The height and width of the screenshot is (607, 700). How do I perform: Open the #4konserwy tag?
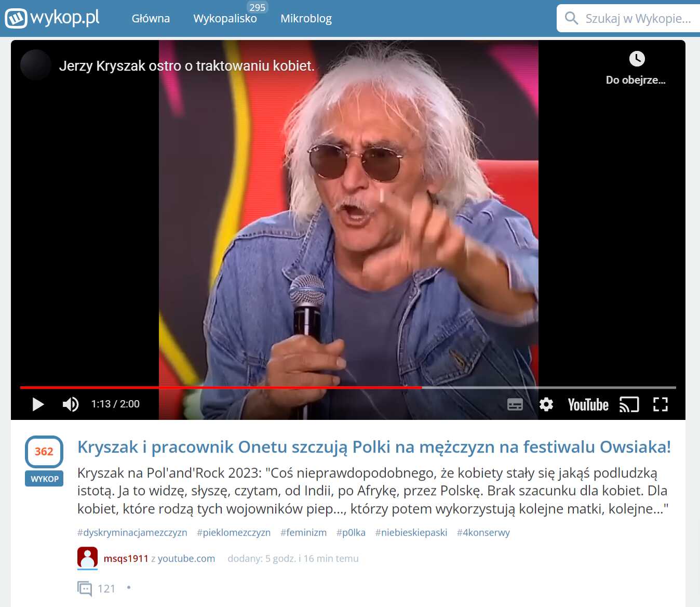click(483, 533)
